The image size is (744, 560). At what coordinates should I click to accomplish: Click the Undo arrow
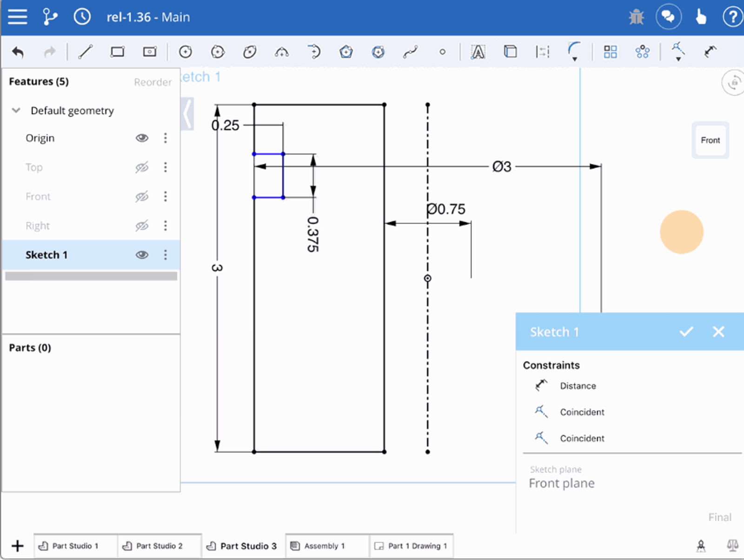click(18, 52)
